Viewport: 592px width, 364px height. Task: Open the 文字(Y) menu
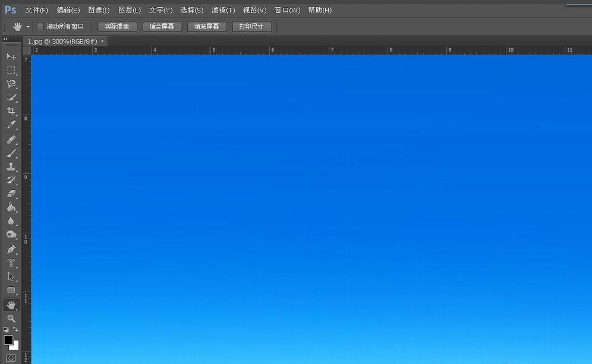click(160, 10)
